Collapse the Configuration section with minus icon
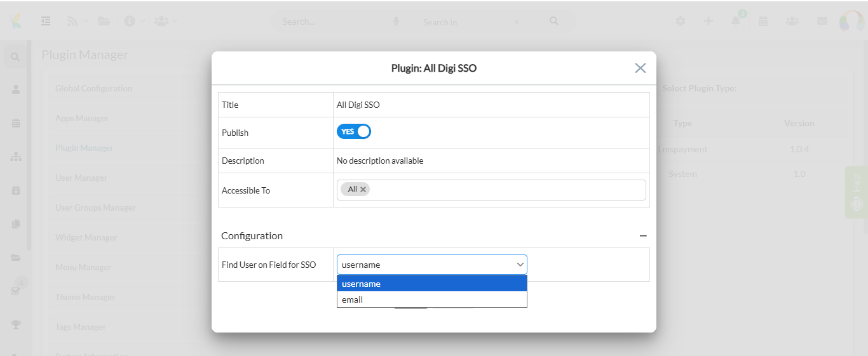Screen dimensions: 868x356 (x=643, y=235)
